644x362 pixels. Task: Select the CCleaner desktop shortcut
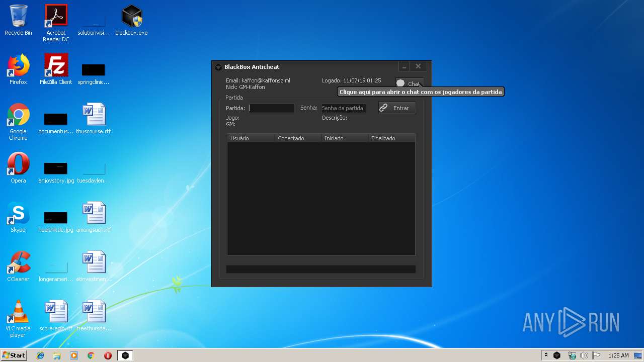(18, 266)
